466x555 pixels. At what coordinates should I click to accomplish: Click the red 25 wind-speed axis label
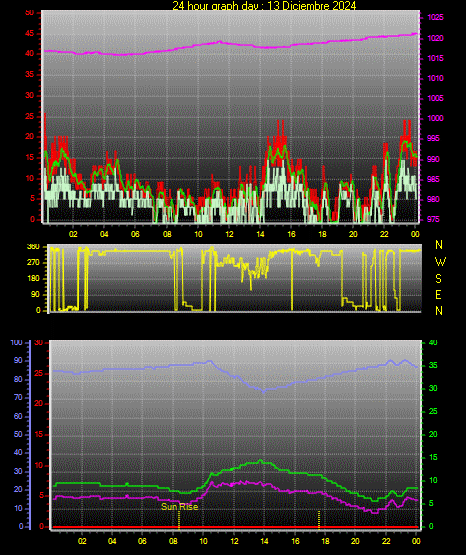coord(30,116)
